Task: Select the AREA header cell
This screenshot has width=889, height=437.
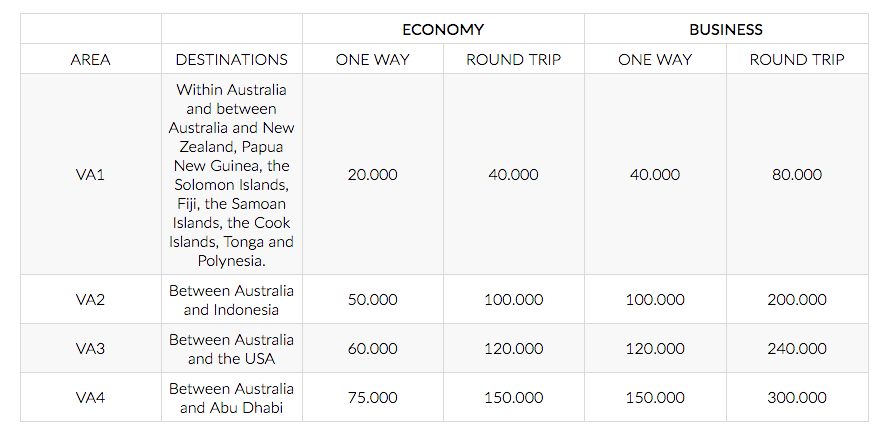Action: click(91, 60)
